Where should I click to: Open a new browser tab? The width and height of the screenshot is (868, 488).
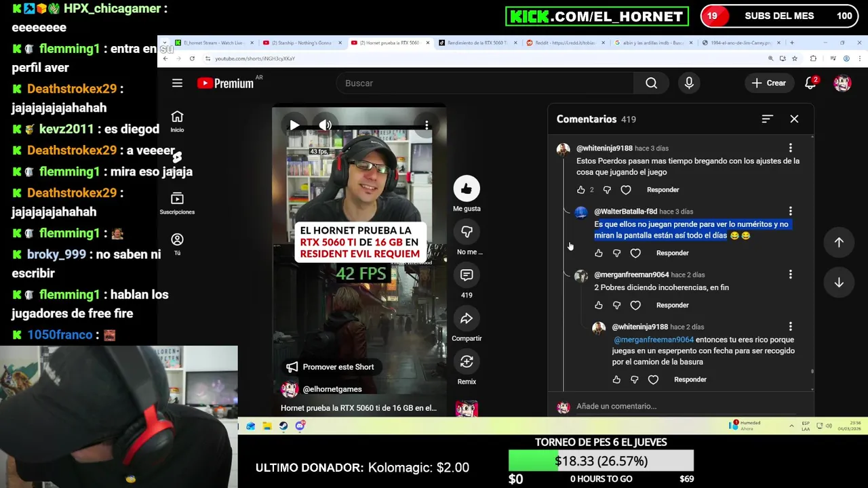tap(791, 43)
